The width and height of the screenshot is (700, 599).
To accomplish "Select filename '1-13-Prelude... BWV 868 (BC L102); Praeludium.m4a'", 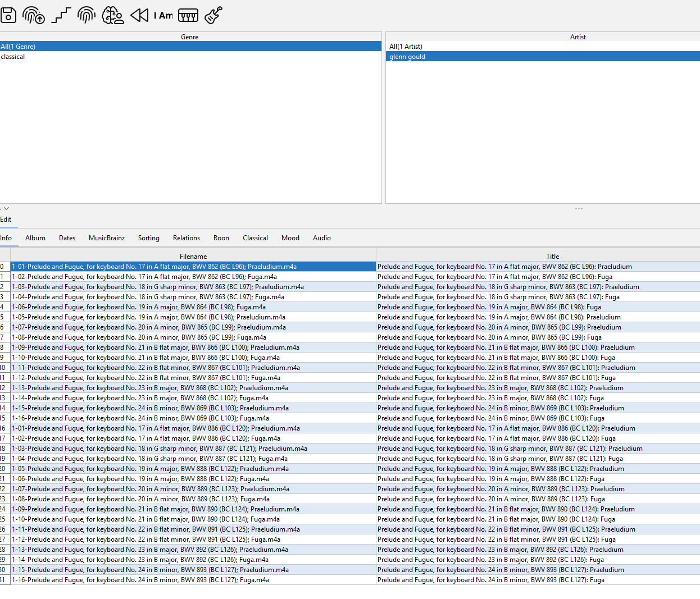I will 193,388.
